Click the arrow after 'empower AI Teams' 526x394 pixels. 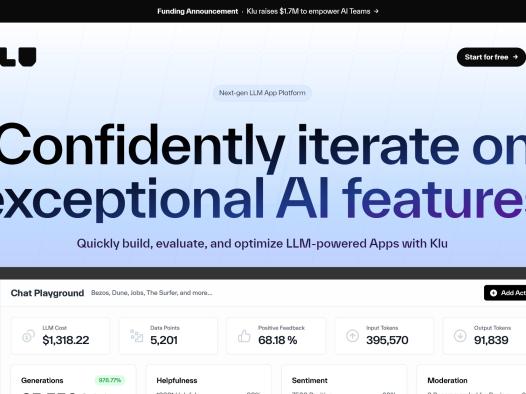pyautogui.click(x=376, y=11)
